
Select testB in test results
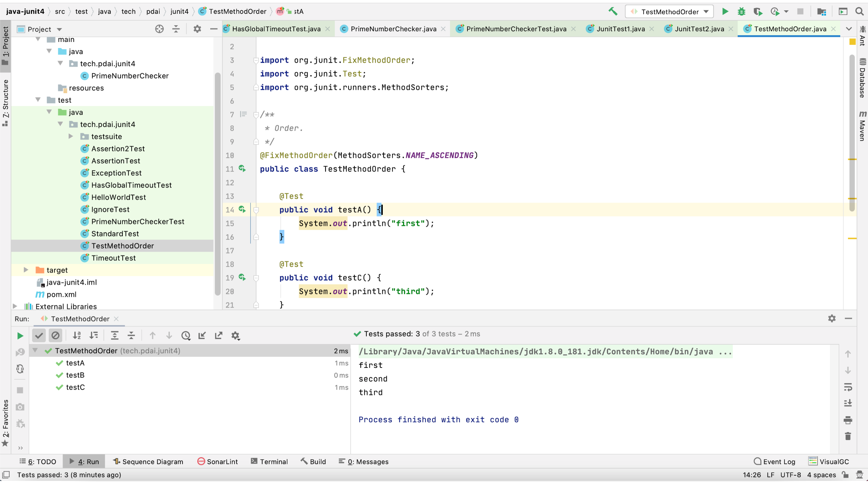click(75, 375)
